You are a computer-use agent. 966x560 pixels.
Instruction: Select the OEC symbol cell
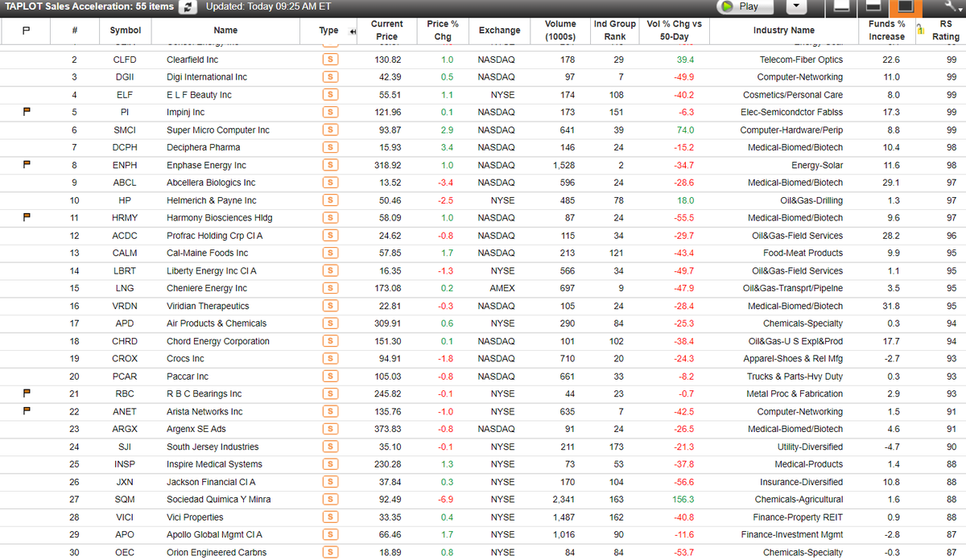[125, 552]
